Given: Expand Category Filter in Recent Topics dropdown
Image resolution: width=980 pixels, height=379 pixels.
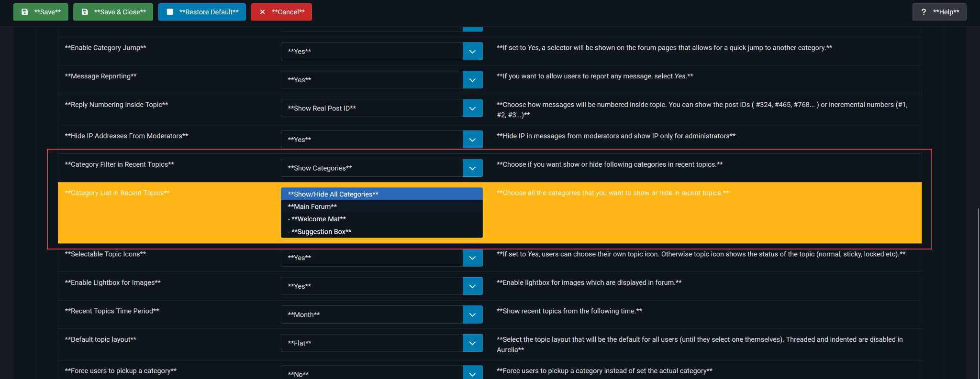Looking at the screenshot, I should (472, 168).
